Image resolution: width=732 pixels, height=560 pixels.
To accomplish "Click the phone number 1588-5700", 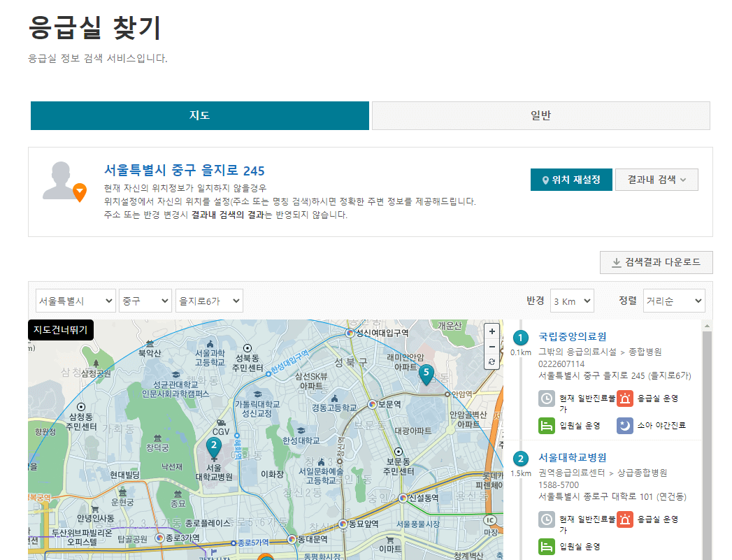I will (559, 485).
